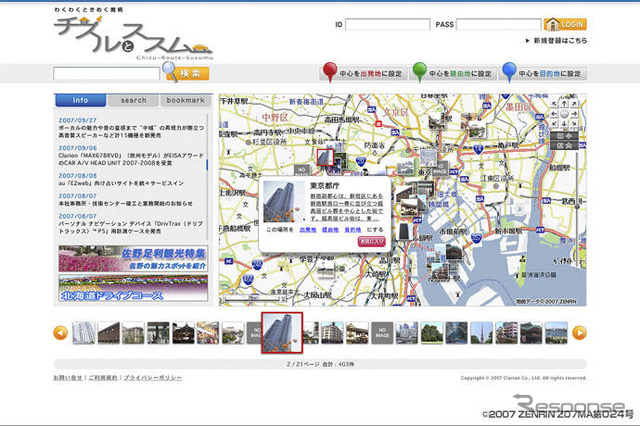The image size is (640, 426).
Task: Select the first thumbnail of white high-rise
Action: pos(84,333)
